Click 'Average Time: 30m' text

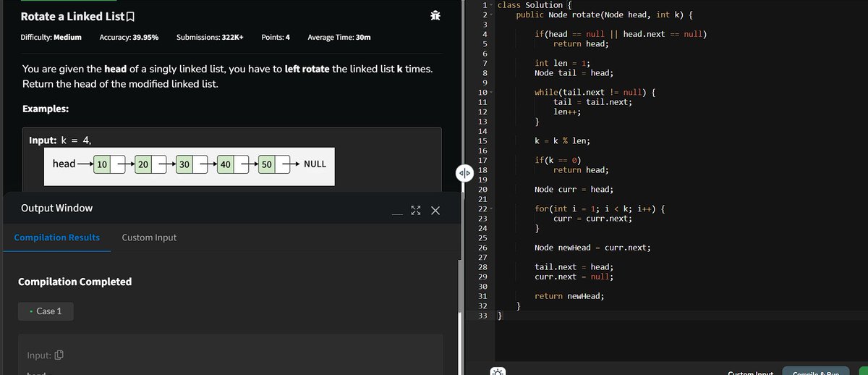340,37
